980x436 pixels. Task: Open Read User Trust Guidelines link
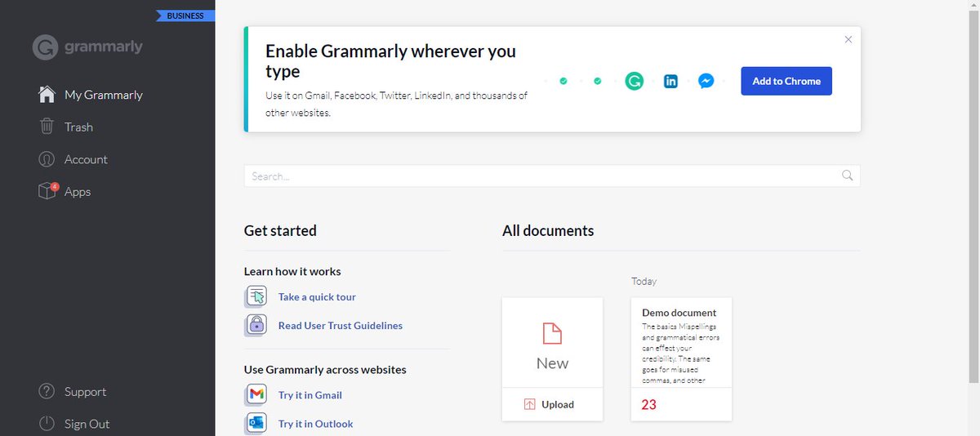[x=341, y=326]
